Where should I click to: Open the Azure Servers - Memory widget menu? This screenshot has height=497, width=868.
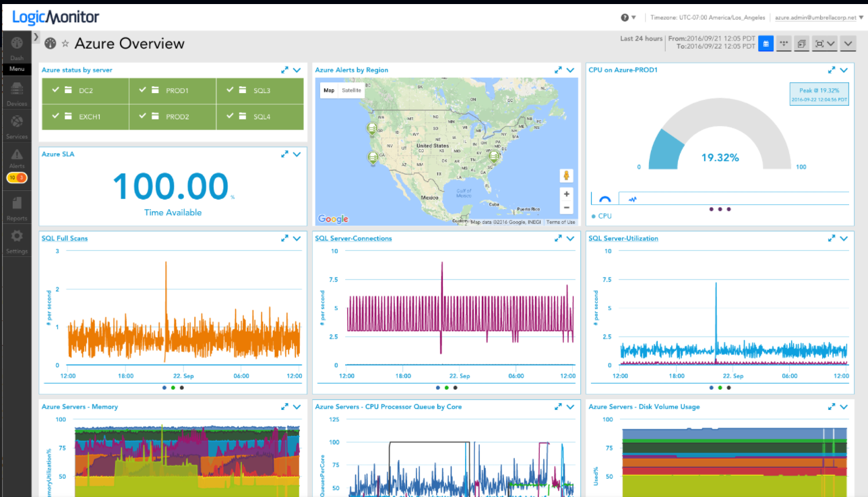coord(297,407)
